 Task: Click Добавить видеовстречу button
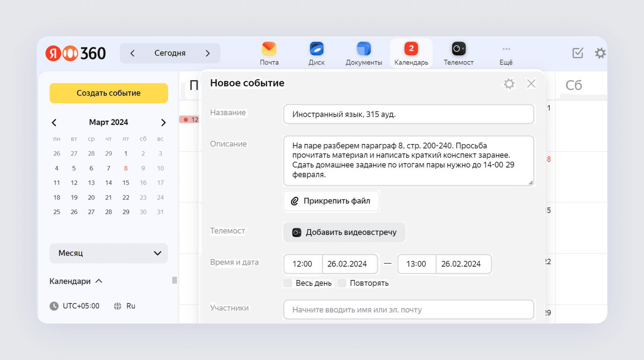click(344, 232)
